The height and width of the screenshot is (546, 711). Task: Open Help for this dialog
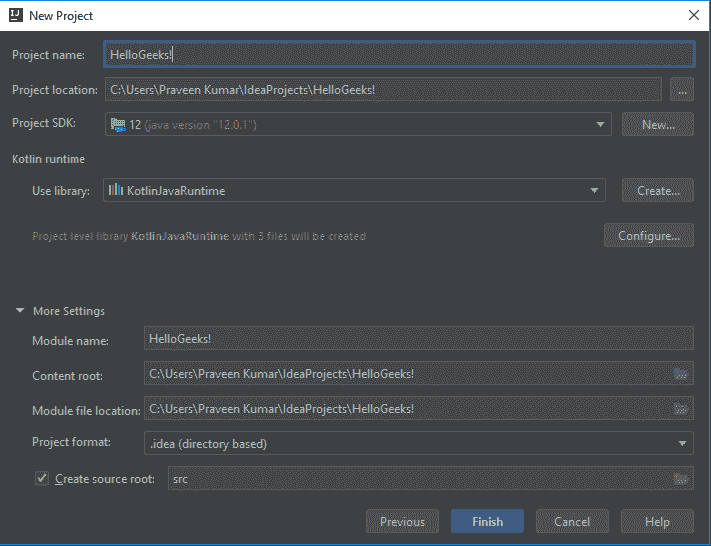657,521
